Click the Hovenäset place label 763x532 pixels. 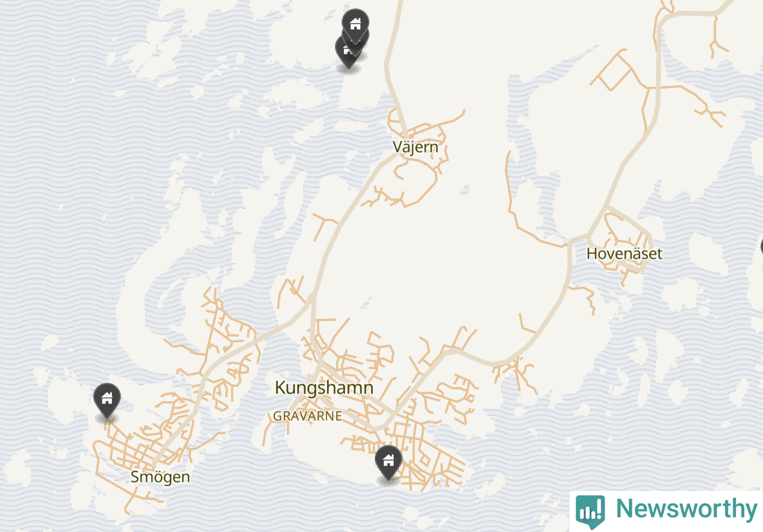tap(625, 253)
